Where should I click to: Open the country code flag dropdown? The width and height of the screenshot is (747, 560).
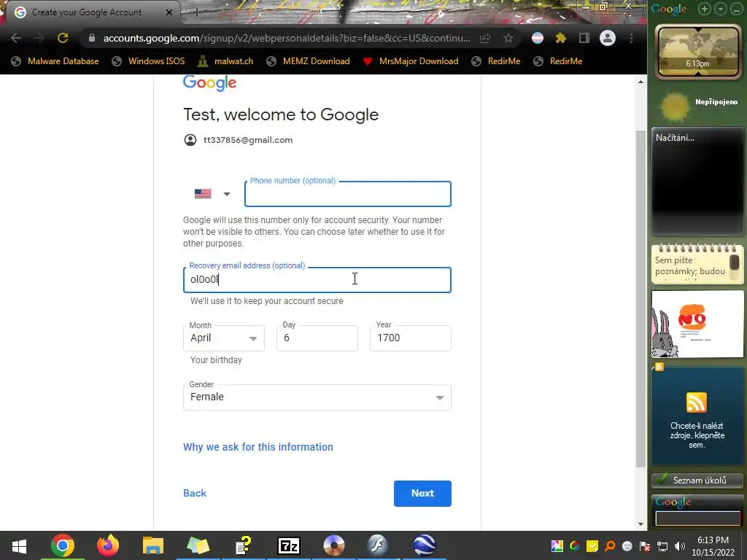coord(212,194)
